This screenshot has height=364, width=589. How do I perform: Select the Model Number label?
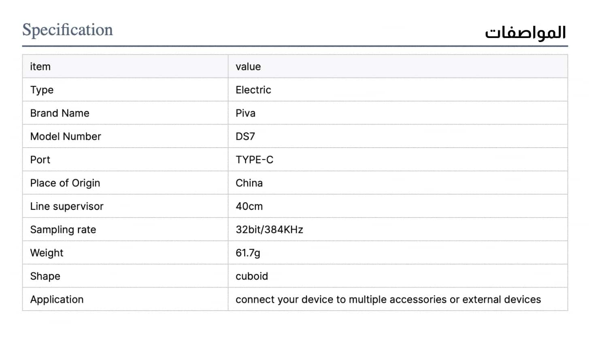(x=66, y=136)
